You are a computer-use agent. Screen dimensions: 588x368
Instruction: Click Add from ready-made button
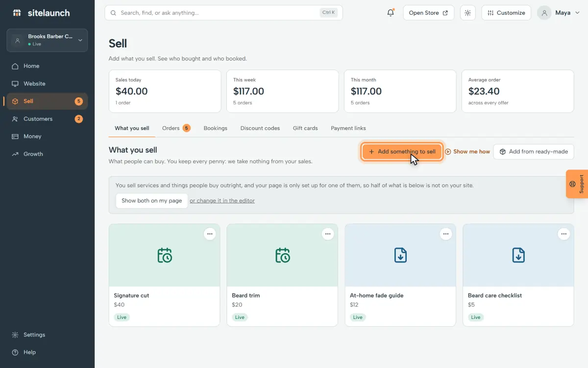click(x=534, y=152)
